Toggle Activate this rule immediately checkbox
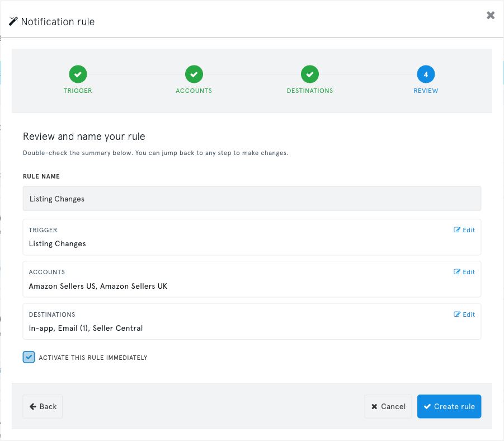This screenshot has height=441, width=504. click(29, 357)
